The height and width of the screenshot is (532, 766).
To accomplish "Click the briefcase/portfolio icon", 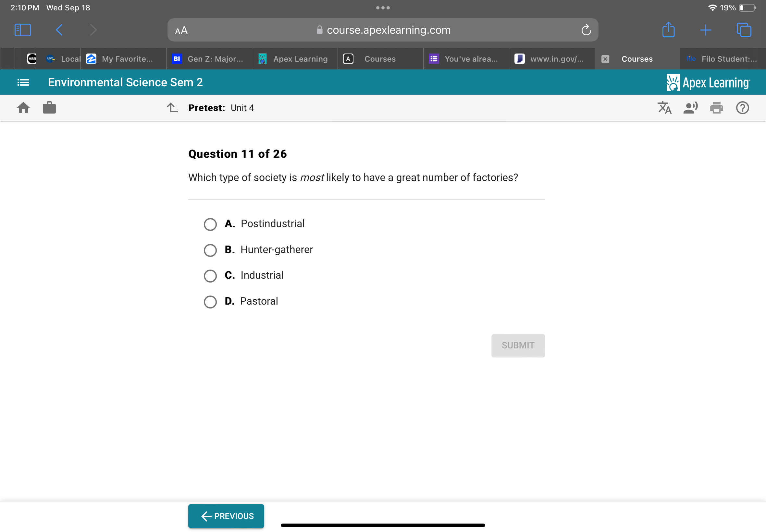I will (49, 108).
